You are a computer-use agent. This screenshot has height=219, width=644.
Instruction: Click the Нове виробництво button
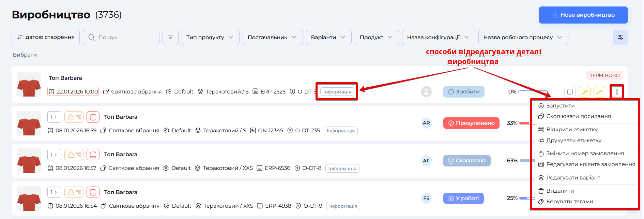[x=583, y=15]
